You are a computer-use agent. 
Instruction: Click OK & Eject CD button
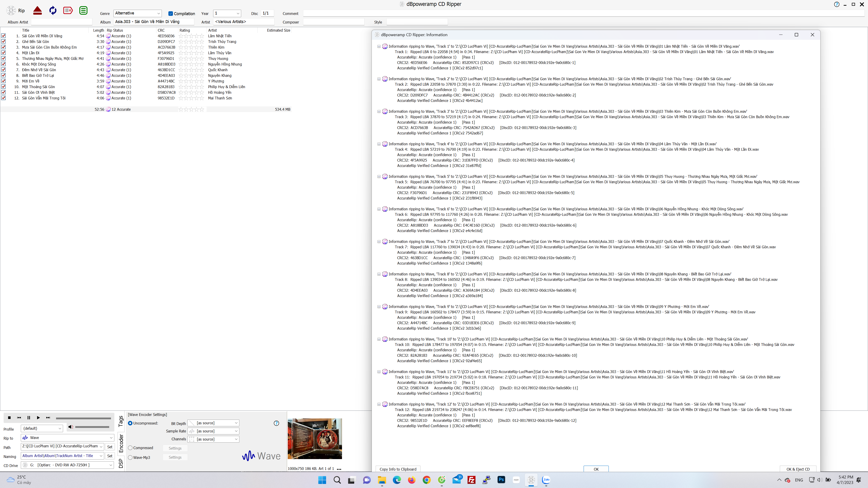pyautogui.click(x=798, y=469)
